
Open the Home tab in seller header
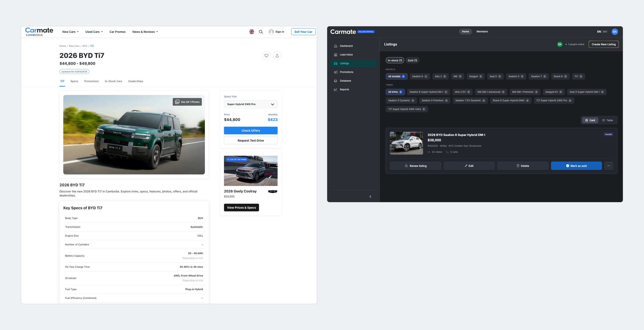point(465,31)
